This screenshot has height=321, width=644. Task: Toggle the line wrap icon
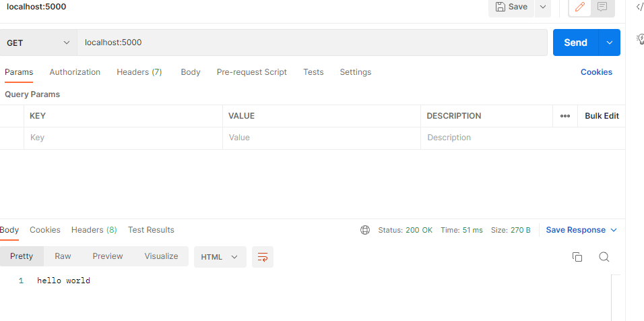tap(263, 257)
